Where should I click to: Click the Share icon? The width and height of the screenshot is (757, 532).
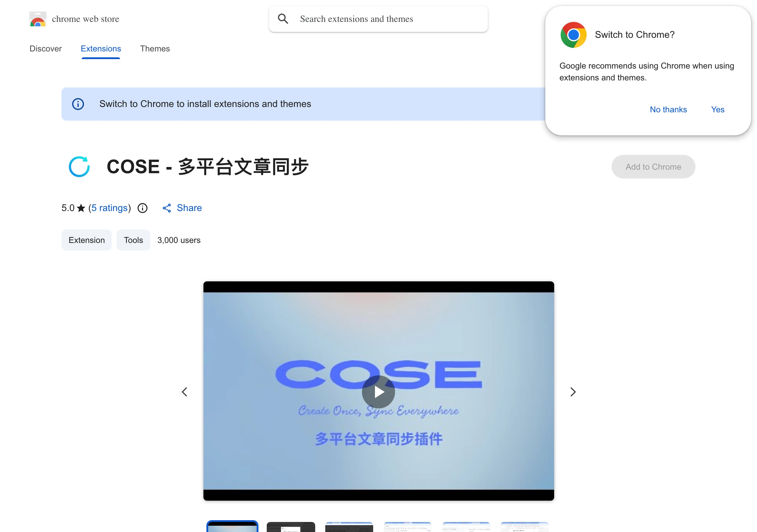pyautogui.click(x=167, y=208)
